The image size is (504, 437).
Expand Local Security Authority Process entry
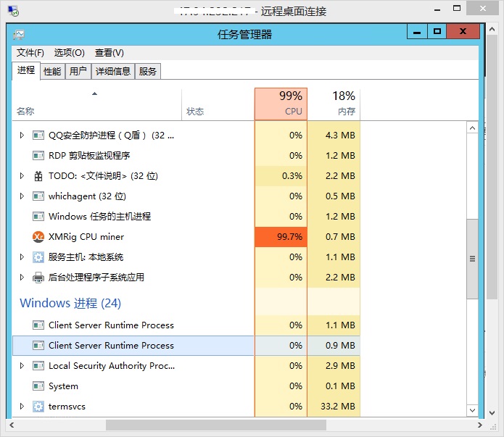(22, 366)
